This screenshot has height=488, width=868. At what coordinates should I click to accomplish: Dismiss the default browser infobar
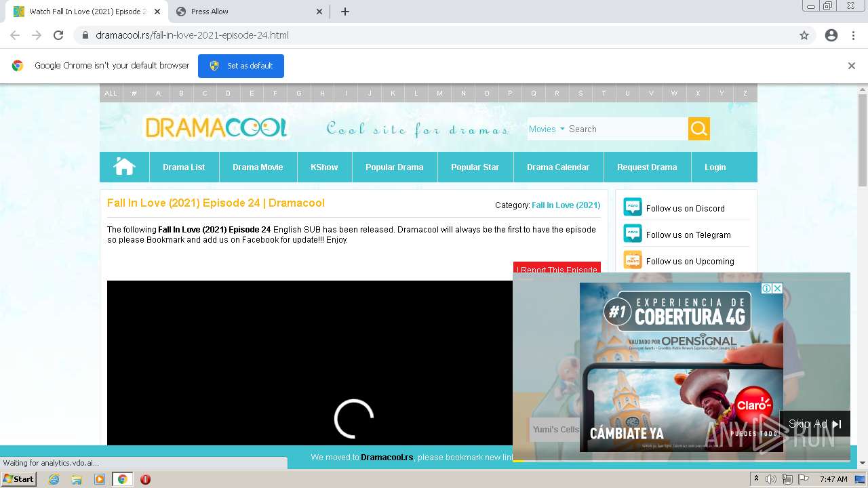(852, 66)
